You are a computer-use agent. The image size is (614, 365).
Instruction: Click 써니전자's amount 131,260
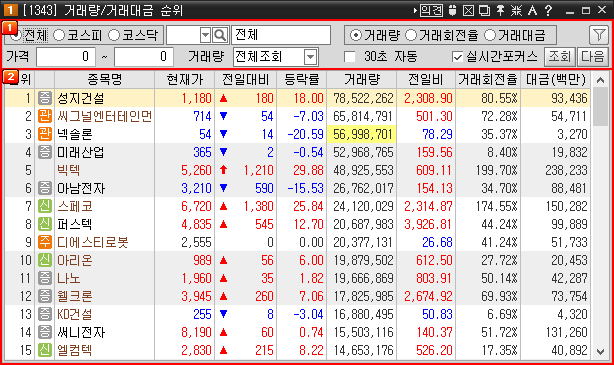point(567,332)
